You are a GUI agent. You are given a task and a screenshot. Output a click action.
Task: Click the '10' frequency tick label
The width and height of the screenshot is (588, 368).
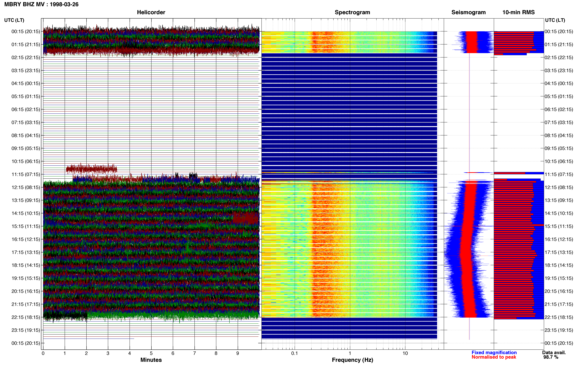tap(405, 353)
